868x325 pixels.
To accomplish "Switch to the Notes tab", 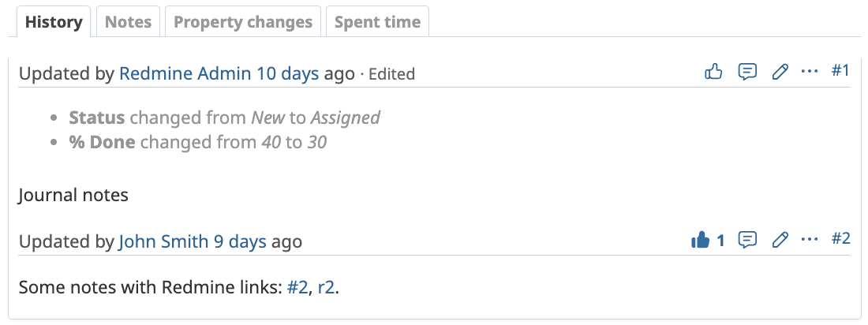I will coord(128,22).
